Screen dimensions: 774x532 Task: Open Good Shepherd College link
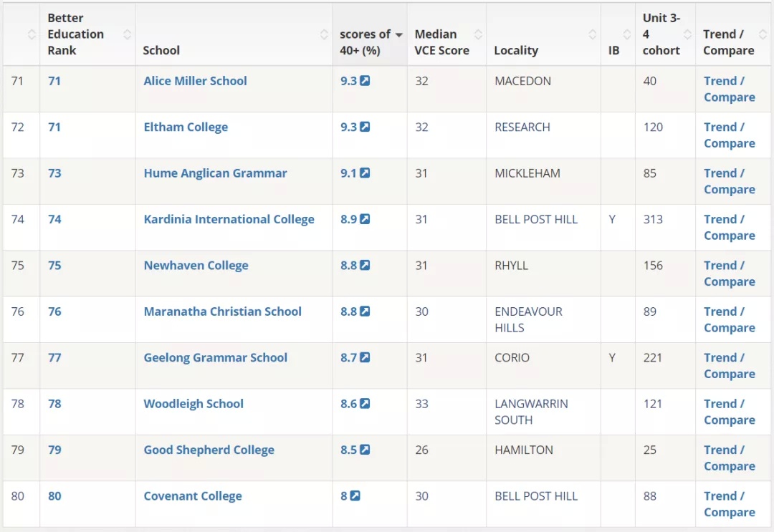tap(209, 450)
